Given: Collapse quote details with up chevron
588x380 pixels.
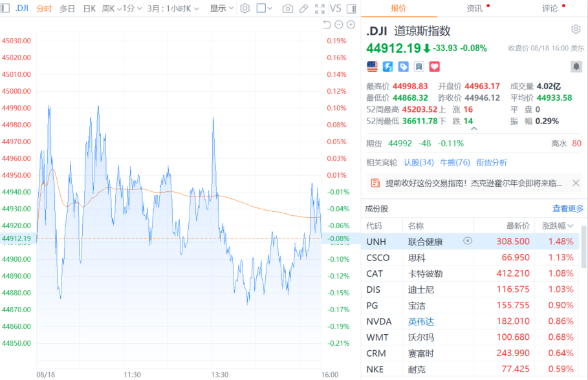Looking at the screenshot, I should click(474, 129).
